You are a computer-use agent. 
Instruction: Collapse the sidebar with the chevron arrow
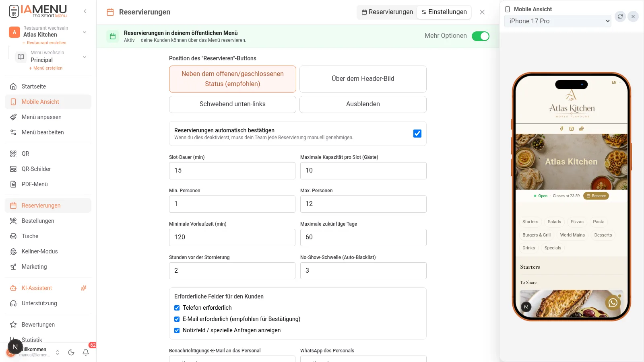(85, 11)
